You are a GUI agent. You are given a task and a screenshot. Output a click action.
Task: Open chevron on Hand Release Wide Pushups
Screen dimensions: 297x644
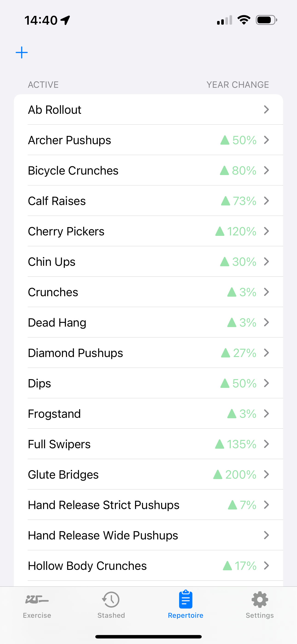[267, 535]
